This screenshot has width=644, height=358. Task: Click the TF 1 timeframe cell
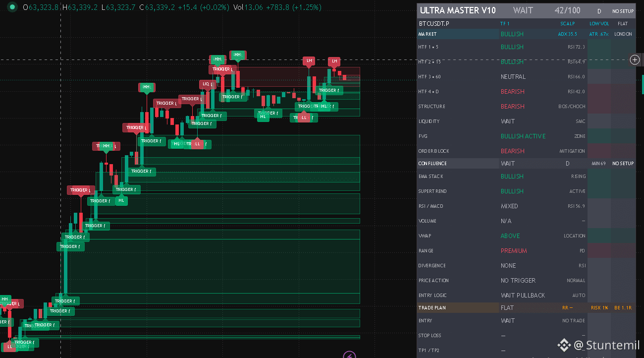[505, 23]
